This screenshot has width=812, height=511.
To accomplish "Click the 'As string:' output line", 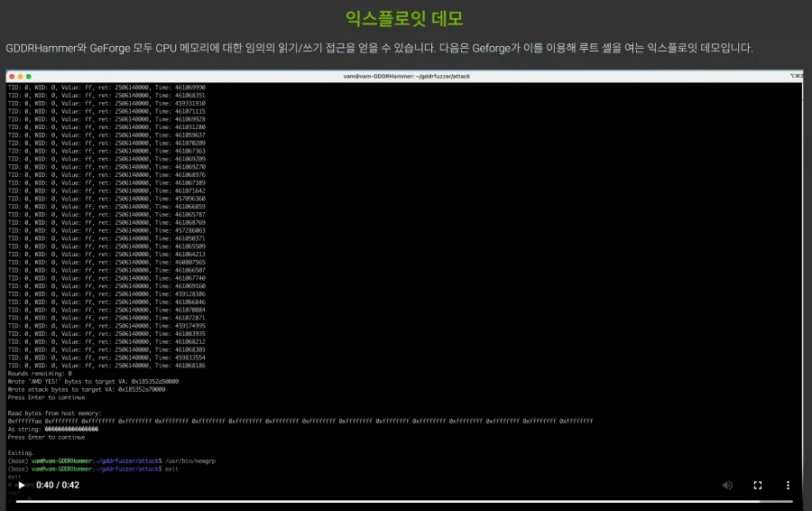I will pyautogui.click(x=53, y=429).
